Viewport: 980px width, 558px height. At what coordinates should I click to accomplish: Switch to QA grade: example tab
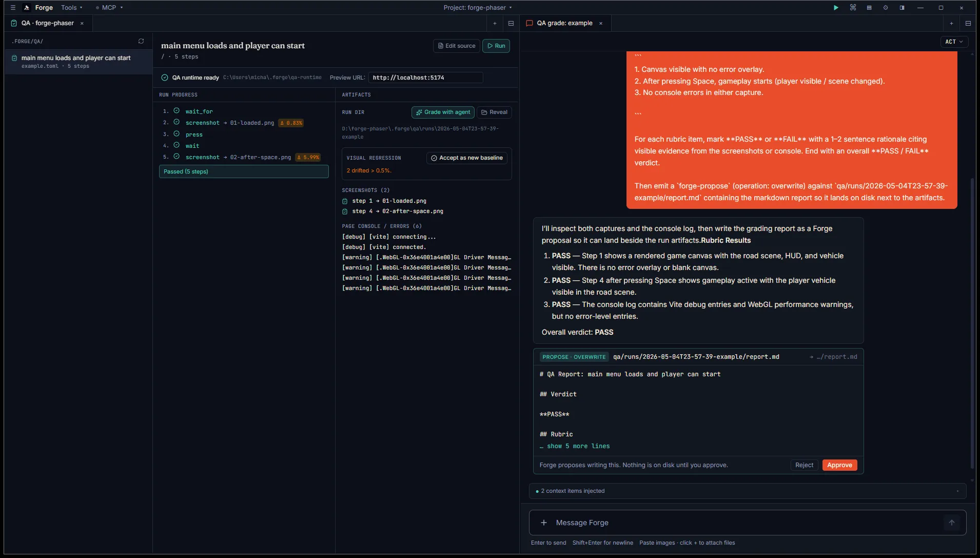tap(565, 23)
